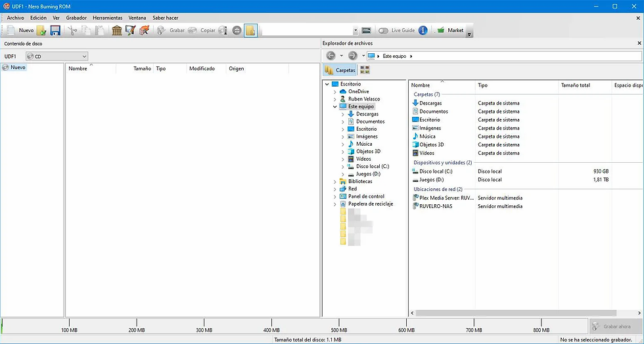This screenshot has height=344, width=644.
Task: Open the CD disc type dropdown
Action: pos(57,56)
